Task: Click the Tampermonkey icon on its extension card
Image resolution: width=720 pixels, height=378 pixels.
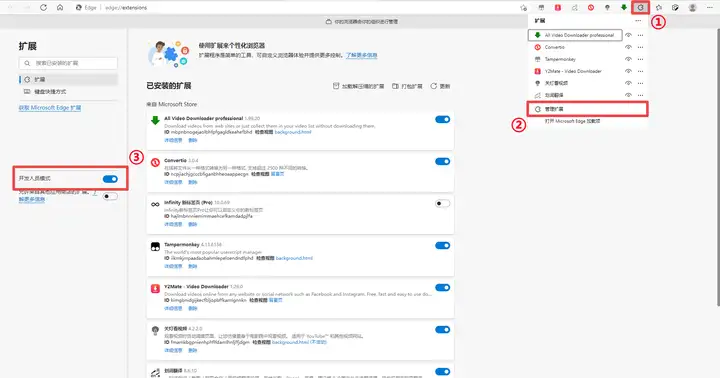Action: pyautogui.click(x=155, y=247)
